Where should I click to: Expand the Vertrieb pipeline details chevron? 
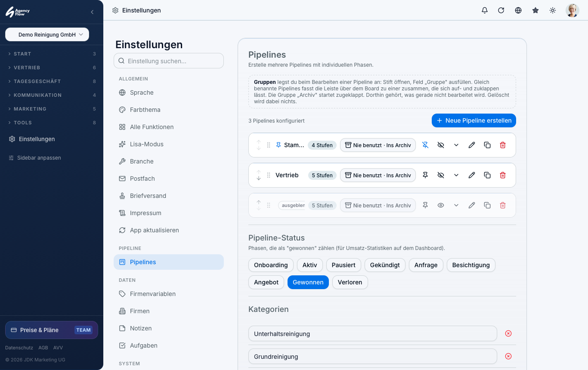[x=456, y=175]
